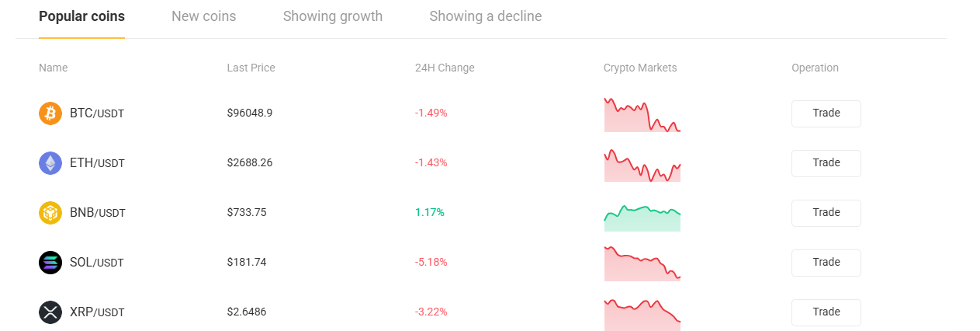Click the XRP coin icon
Image resolution: width=980 pixels, height=331 pixels.
(50, 312)
